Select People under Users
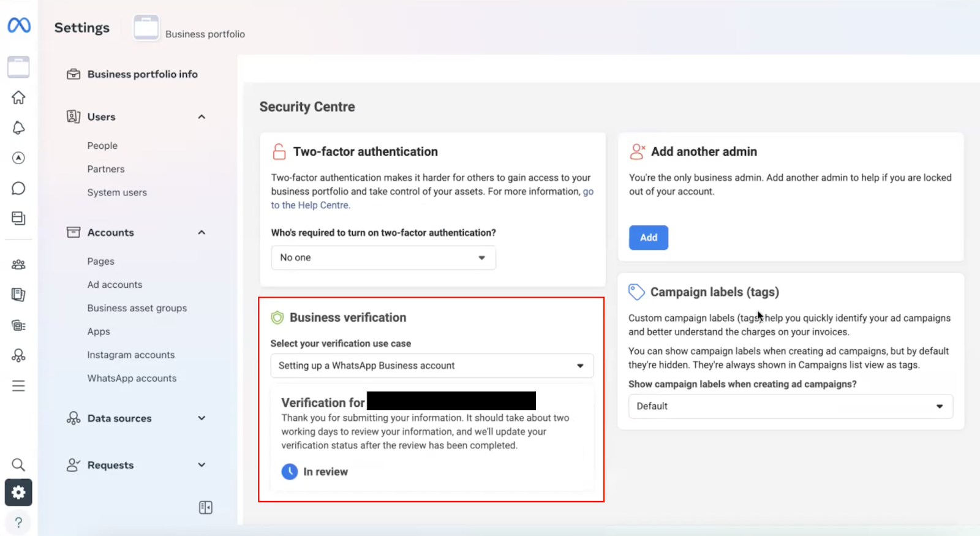 click(102, 146)
